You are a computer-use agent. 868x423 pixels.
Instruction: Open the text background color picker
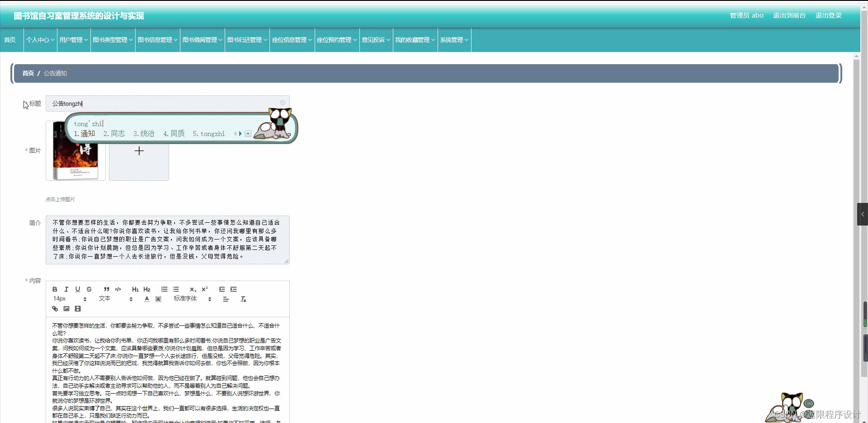pos(158,299)
